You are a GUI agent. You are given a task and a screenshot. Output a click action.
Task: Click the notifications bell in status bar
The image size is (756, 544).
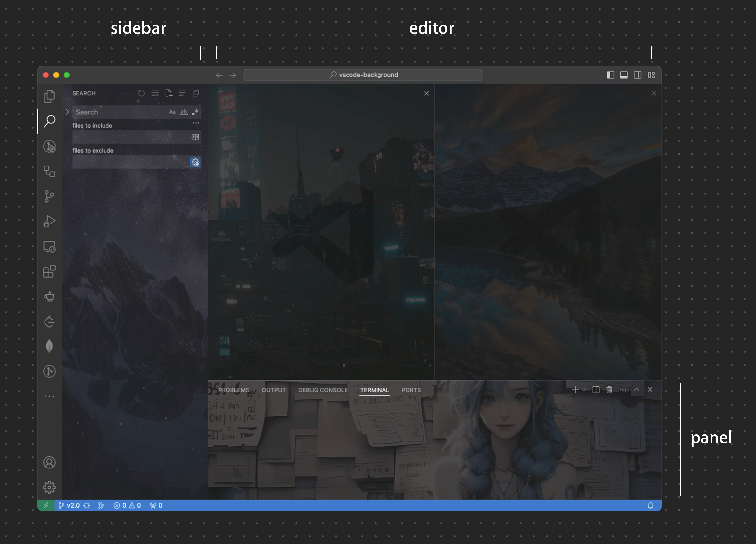650,506
